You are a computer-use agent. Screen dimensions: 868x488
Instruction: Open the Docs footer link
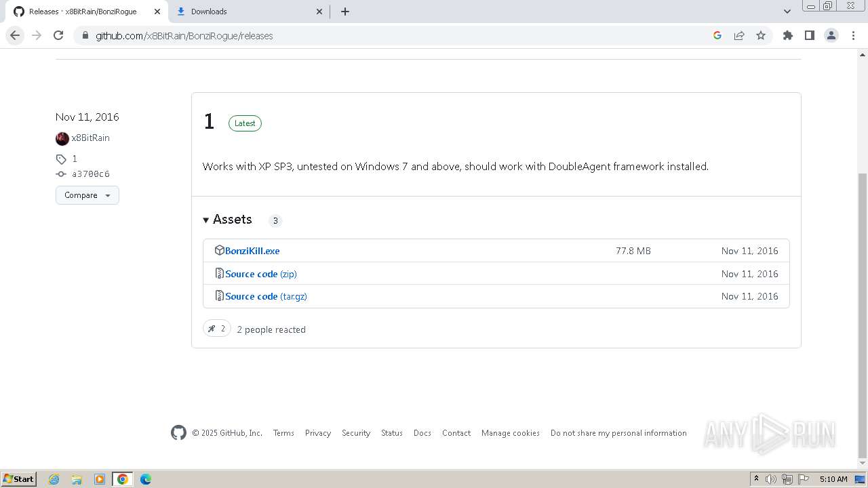point(422,433)
